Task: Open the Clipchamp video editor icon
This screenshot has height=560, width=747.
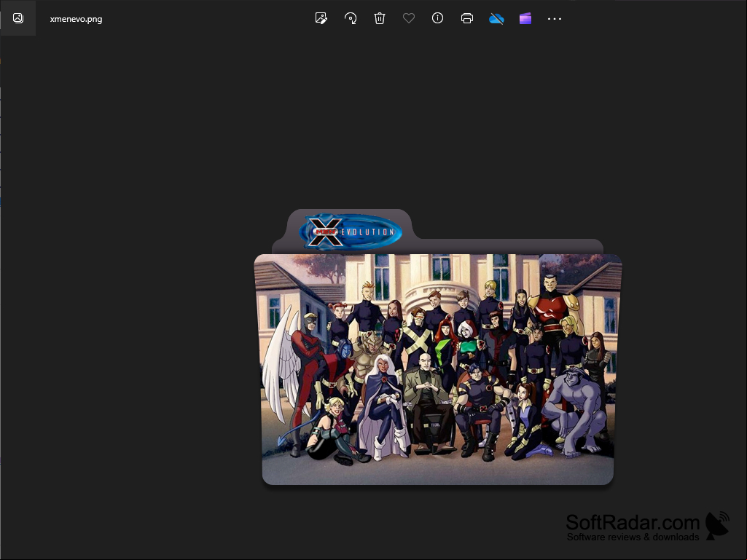Action: (x=525, y=19)
